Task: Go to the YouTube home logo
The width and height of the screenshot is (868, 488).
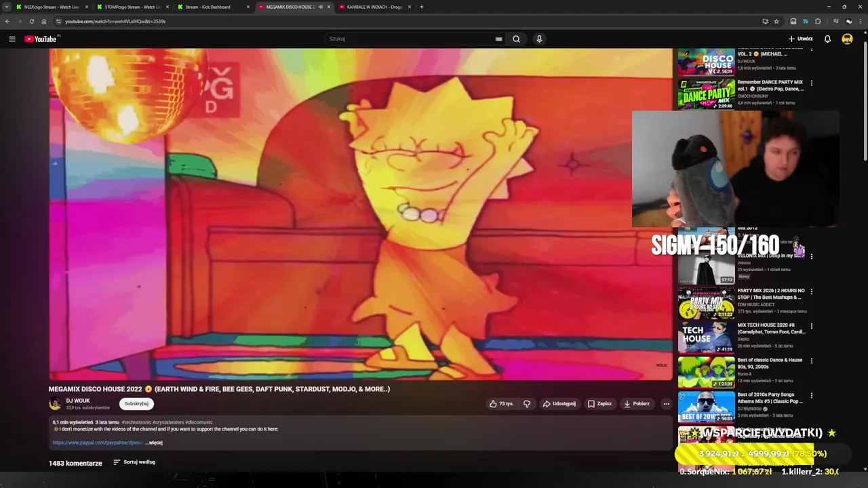Action: 40,39
